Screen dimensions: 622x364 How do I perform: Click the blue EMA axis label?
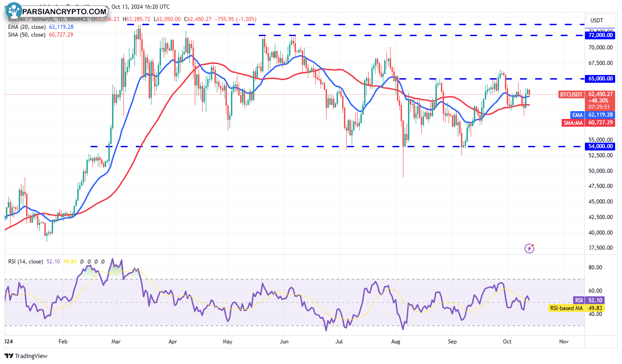coord(578,115)
